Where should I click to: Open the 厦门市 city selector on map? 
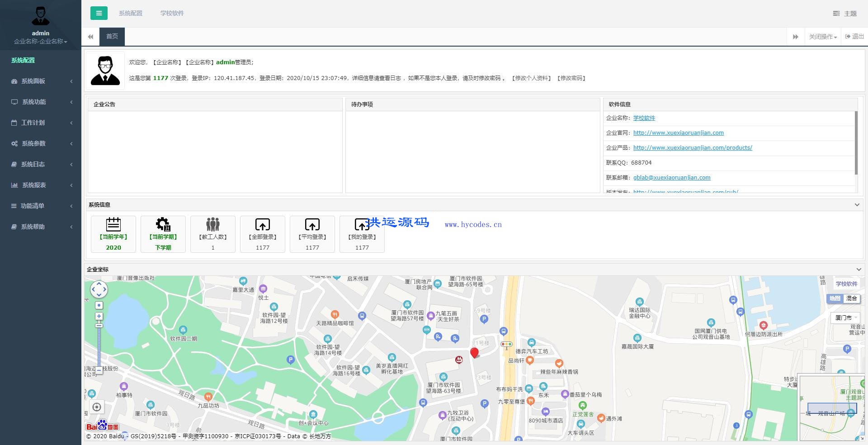point(845,317)
